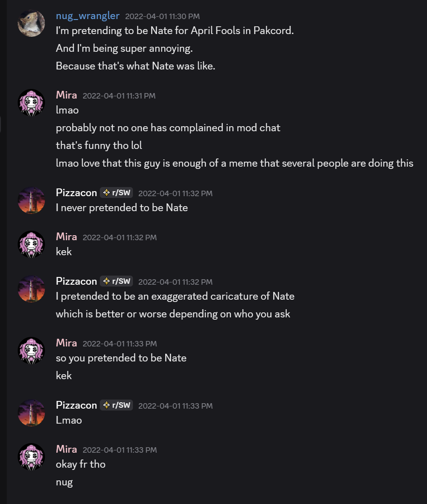Click Mira's username above "okay fr tho"
The height and width of the screenshot is (504, 427).
[66, 450]
